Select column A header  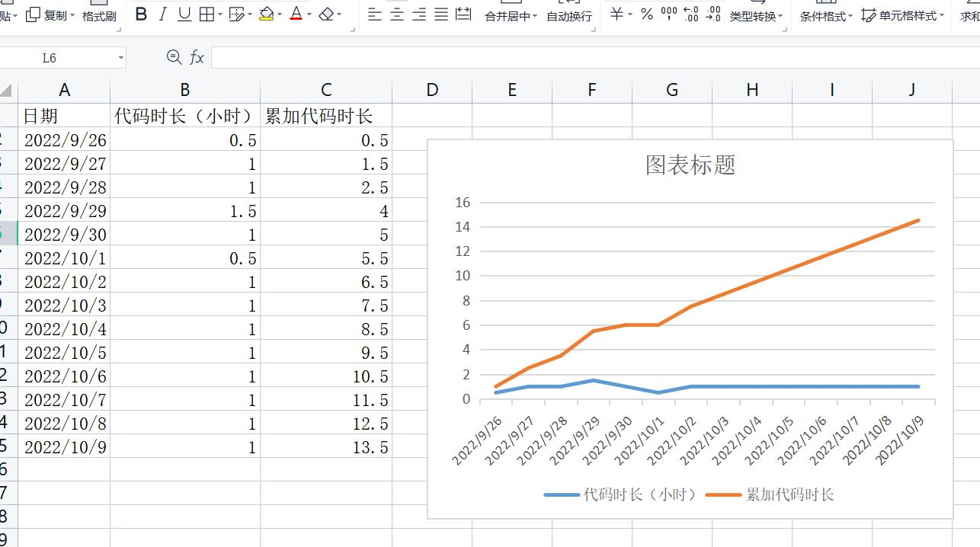click(64, 90)
